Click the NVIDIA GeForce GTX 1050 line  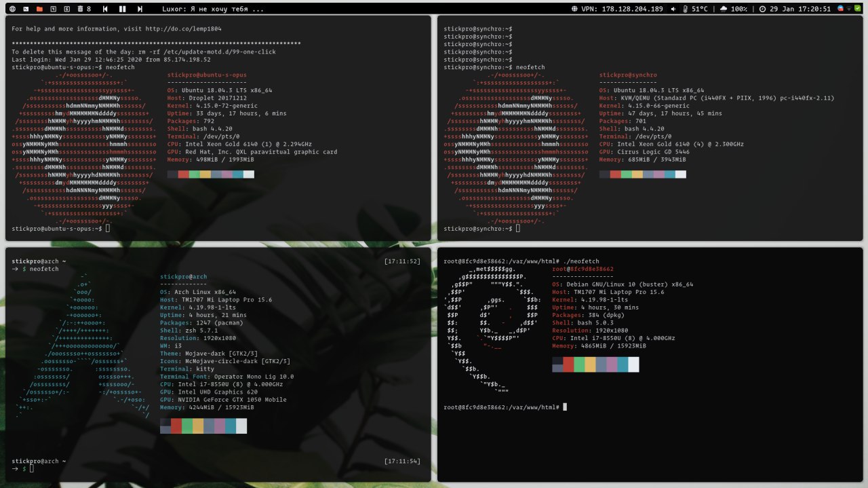click(x=223, y=400)
